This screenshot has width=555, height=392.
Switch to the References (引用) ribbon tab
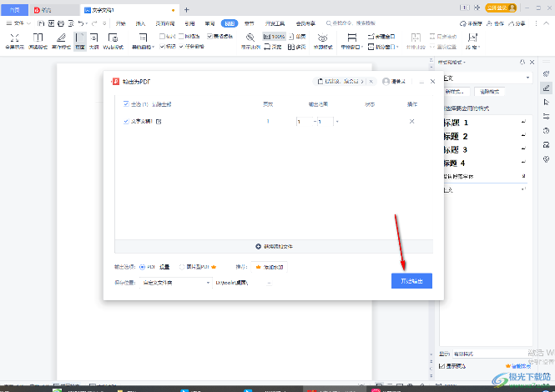pos(189,23)
